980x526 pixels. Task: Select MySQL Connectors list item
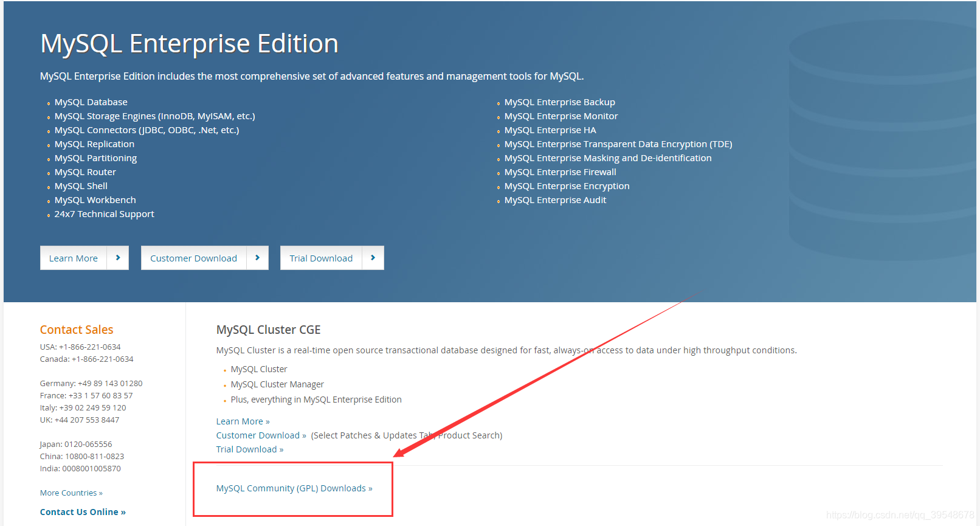[147, 130]
